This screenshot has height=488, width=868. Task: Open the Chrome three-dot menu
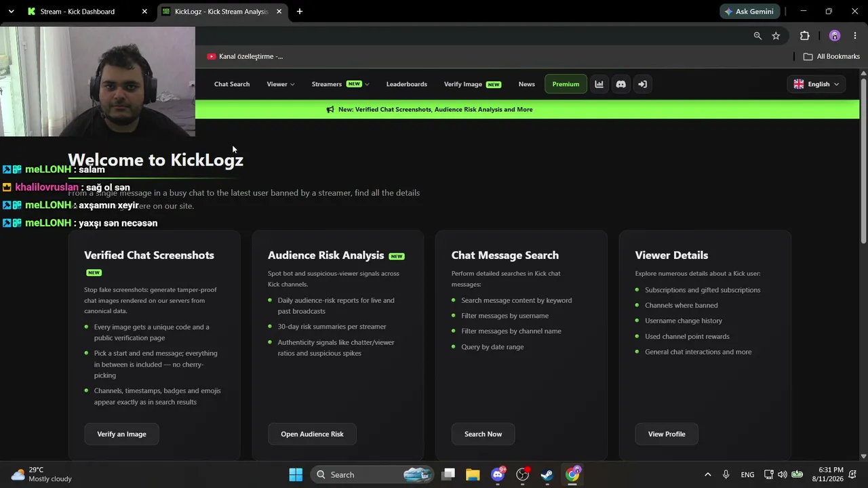(854, 36)
